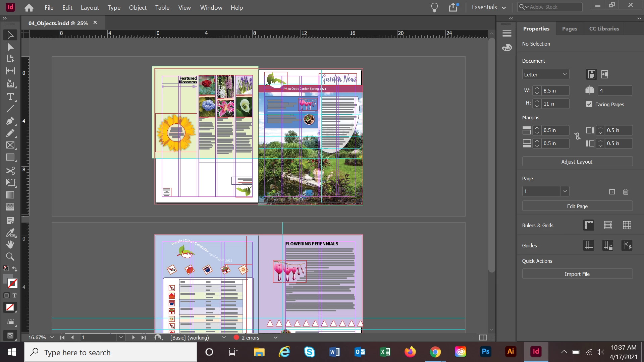
Task: Expand the Essentials workspace dropdown
Action: pyautogui.click(x=489, y=7)
